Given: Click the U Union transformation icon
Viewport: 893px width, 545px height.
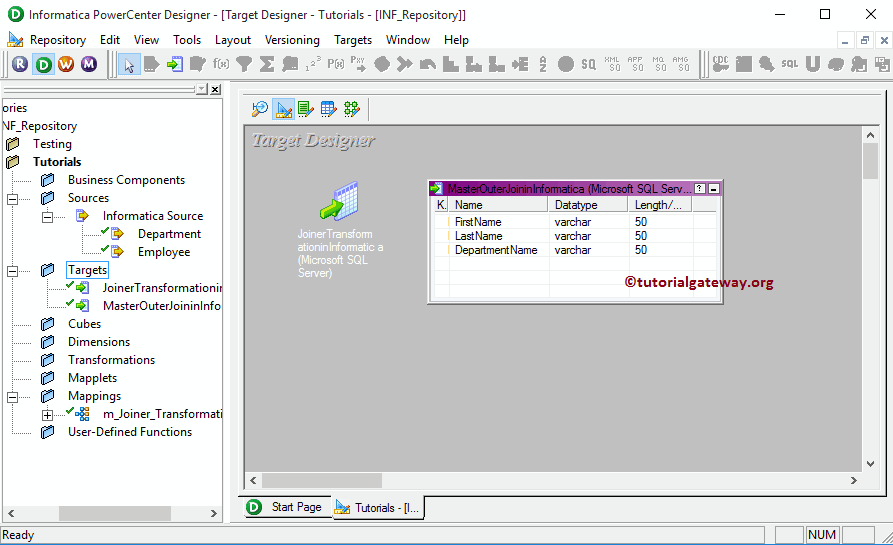Looking at the screenshot, I should coord(813,64).
